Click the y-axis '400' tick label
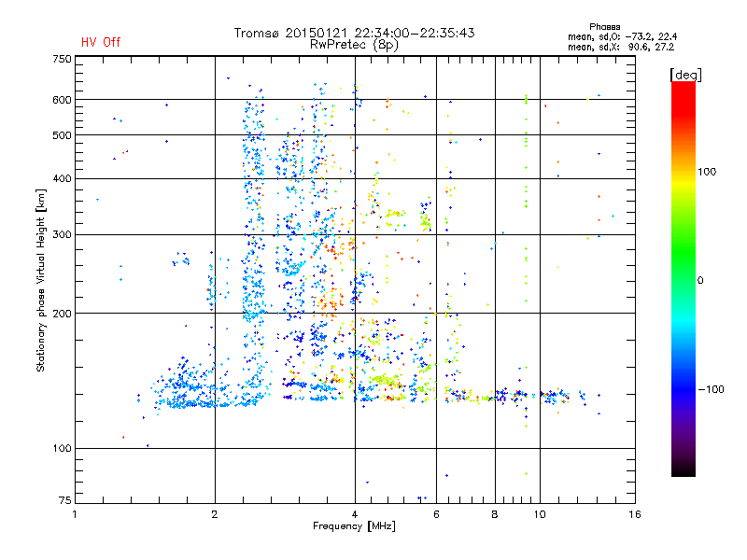Image resolution: width=747 pixels, height=560 pixels. point(63,178)
